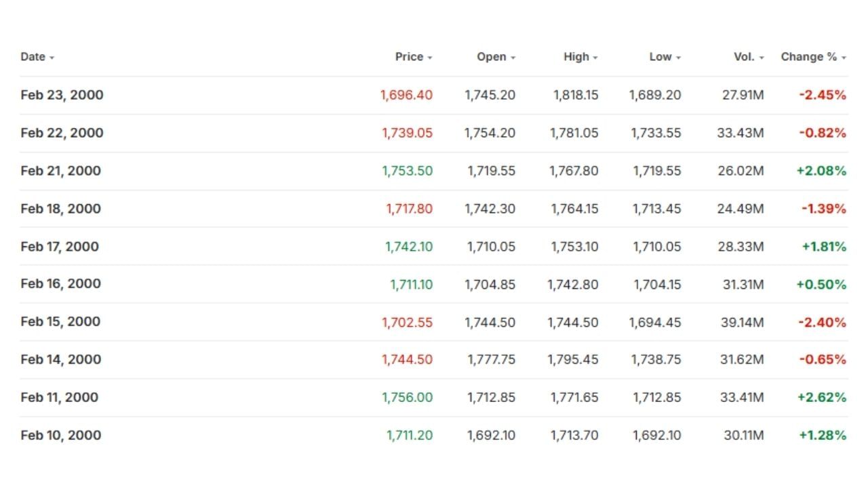Image resolution: width=868 pixels, height=488 pixels.
Task: Select the Feb 17, 2000 date
Action: (60, 247)
